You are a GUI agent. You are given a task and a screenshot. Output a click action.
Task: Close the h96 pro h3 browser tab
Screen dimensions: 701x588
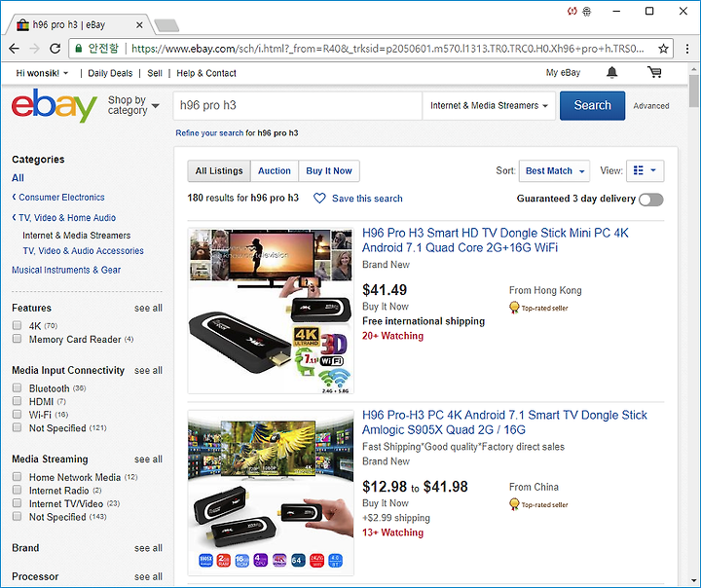tap(139, 25)
